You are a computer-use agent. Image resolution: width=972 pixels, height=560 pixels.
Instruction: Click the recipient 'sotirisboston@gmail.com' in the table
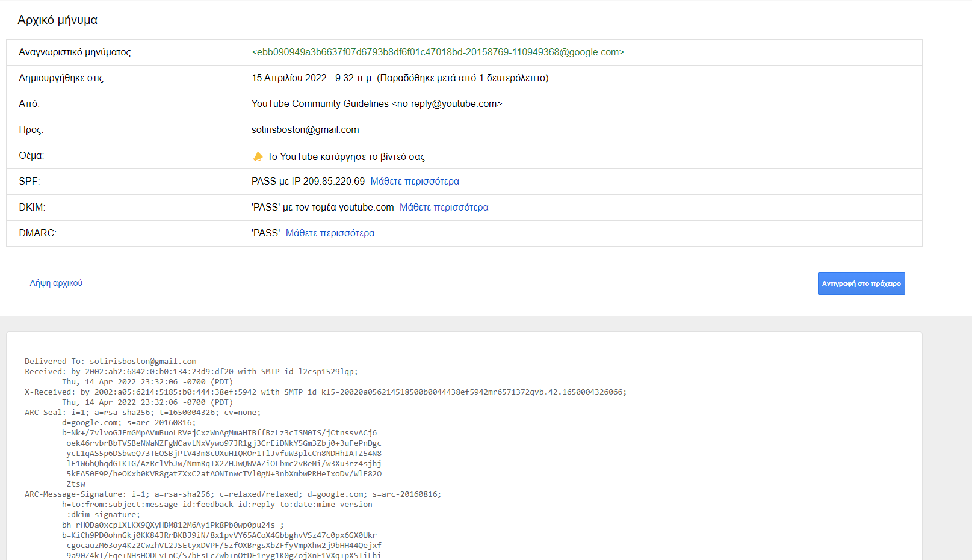(305, 129)
